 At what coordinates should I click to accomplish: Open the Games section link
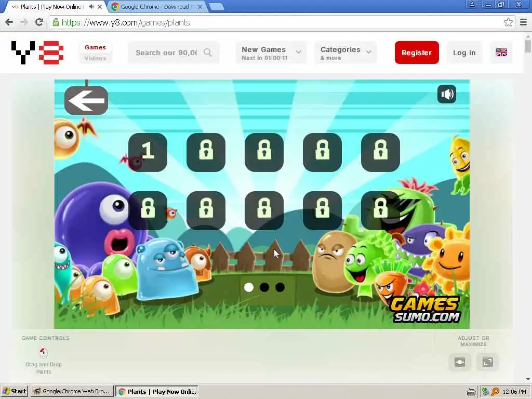coord(96,47)
